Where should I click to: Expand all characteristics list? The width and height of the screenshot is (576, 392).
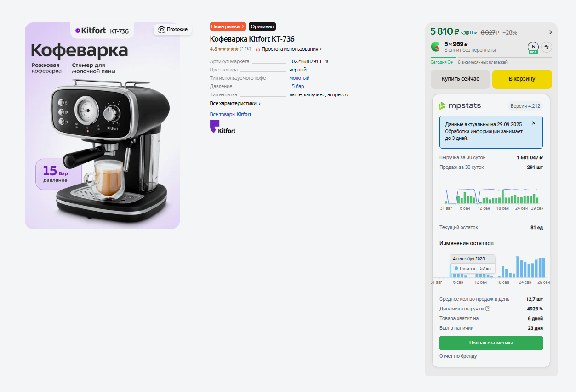235,103
